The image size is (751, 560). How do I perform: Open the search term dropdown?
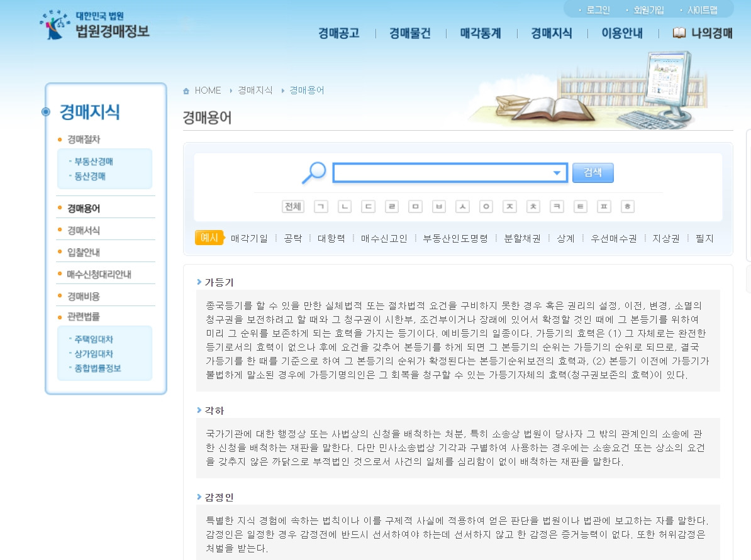[557, 172]
